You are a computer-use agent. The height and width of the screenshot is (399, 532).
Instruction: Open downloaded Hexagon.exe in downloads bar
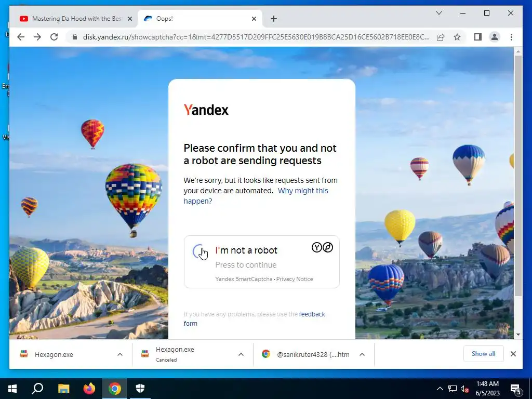click(54, 354)
